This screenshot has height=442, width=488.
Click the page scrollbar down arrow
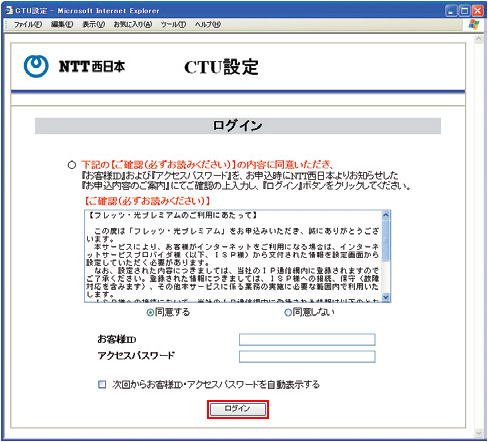point(479,433)
